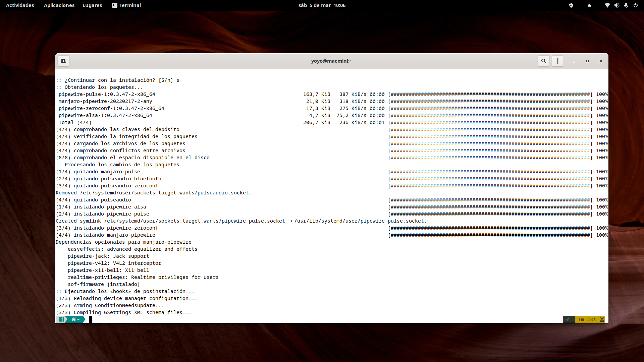Open the Terminal app menu in top bar
Viewport: 644px width, 362px height.
[x=126, y=5]
